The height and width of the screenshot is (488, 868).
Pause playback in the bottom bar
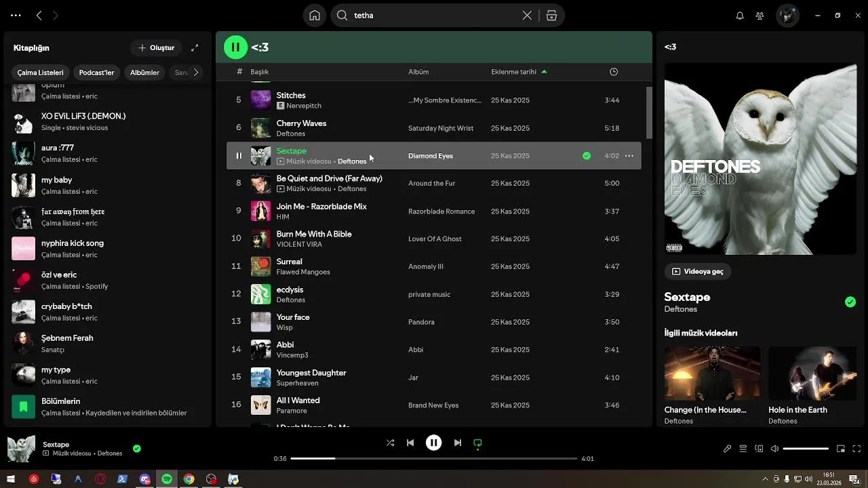point(434,443)
